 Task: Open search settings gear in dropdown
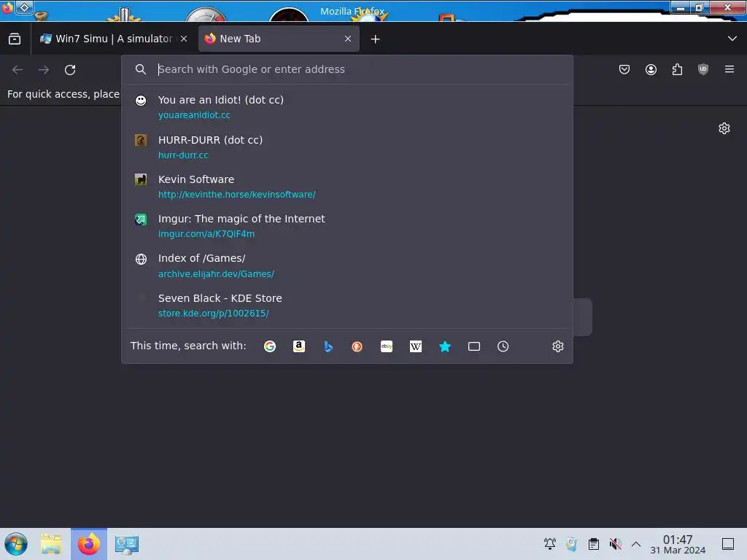558,346
